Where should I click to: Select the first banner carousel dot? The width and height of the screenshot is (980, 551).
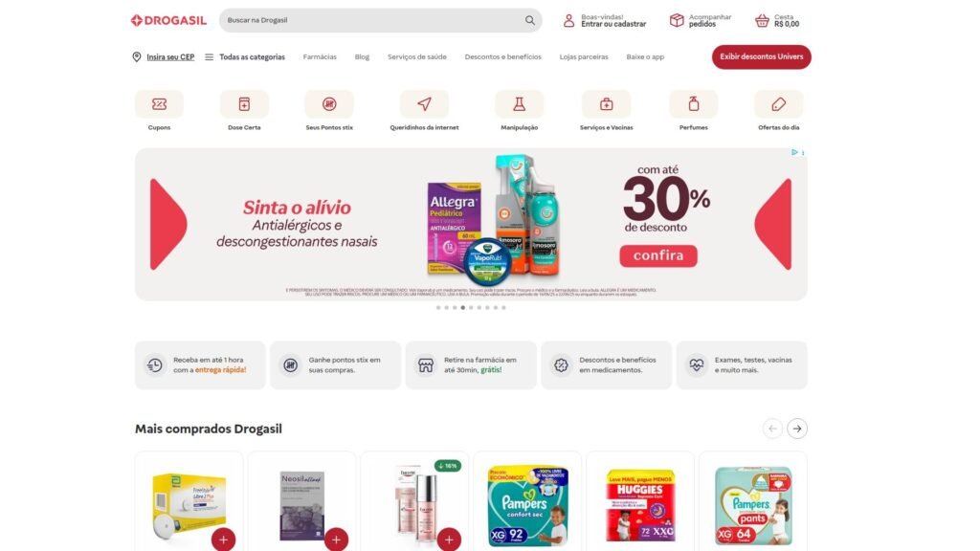438,307
